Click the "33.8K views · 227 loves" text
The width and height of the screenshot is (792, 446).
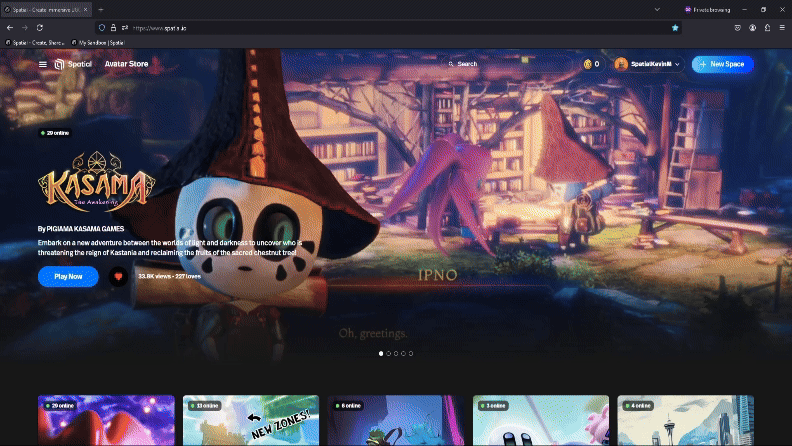point(170,276)
